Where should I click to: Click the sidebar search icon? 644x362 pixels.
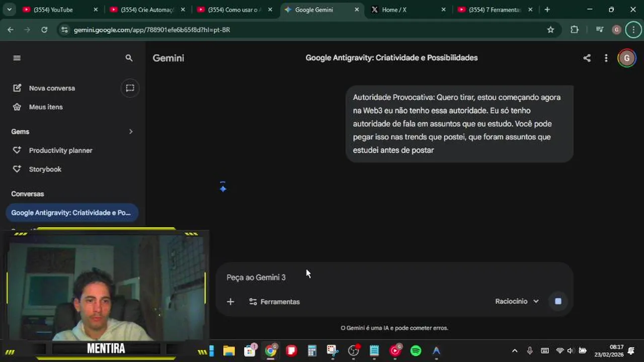click(x=129, y=58)
